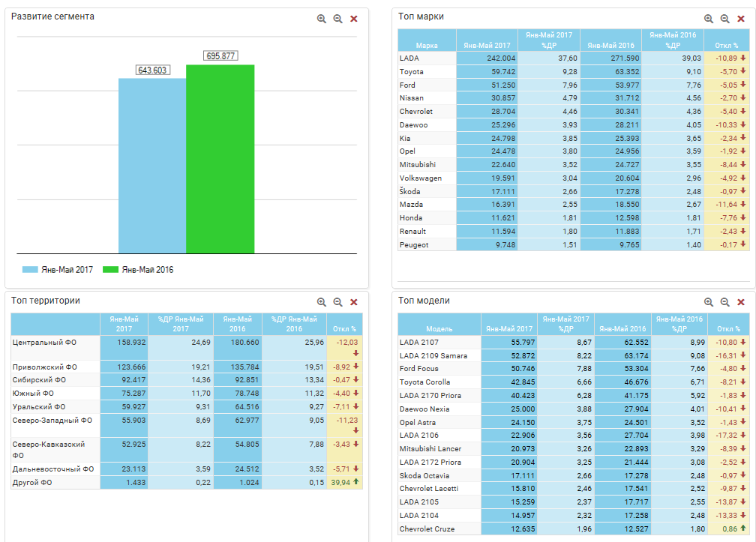756x542 pixels.
Task: Zoom out on the Развитие сегмента chart panel
Action: point(337,19)
